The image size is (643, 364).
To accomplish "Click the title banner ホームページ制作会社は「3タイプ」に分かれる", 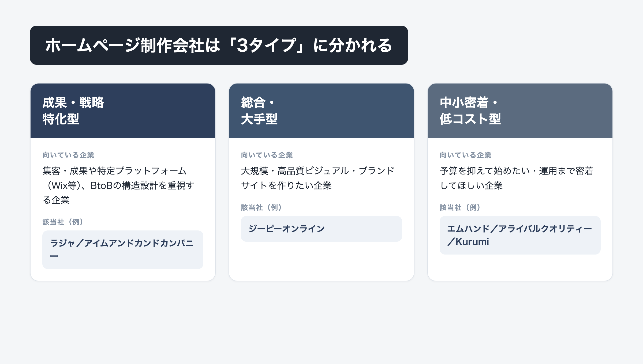I will [219, 45].
